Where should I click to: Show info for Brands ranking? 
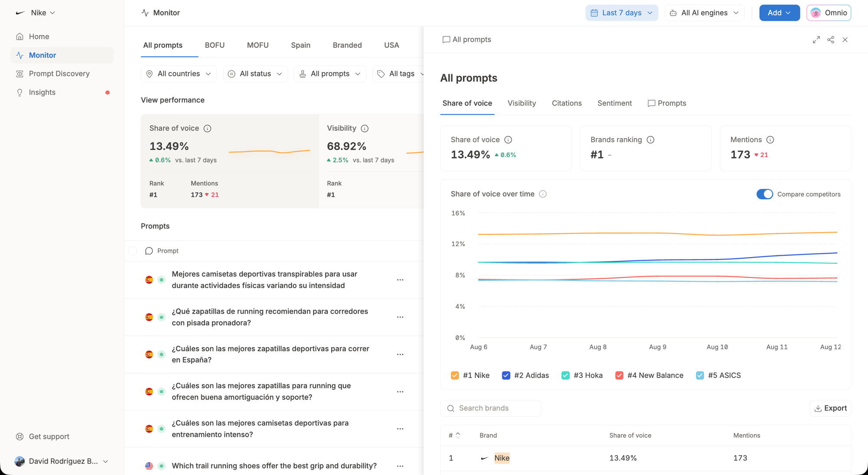click(x=651, y=140)
